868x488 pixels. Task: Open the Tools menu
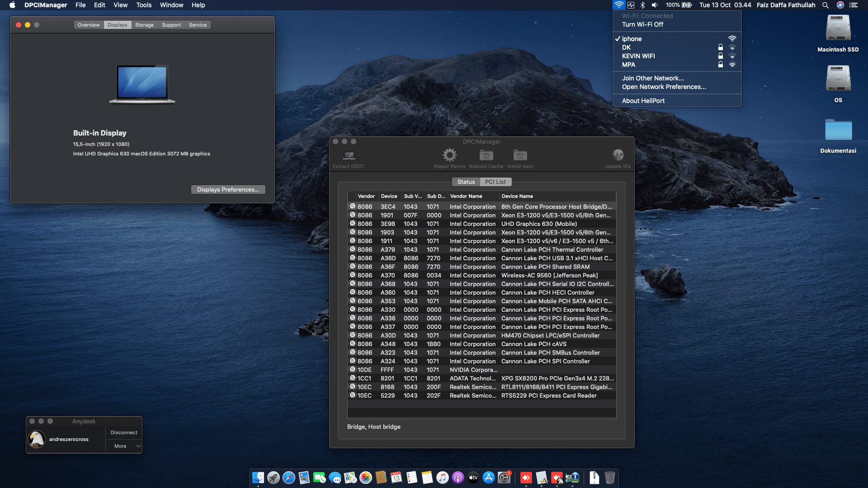[x=144, y=5]
